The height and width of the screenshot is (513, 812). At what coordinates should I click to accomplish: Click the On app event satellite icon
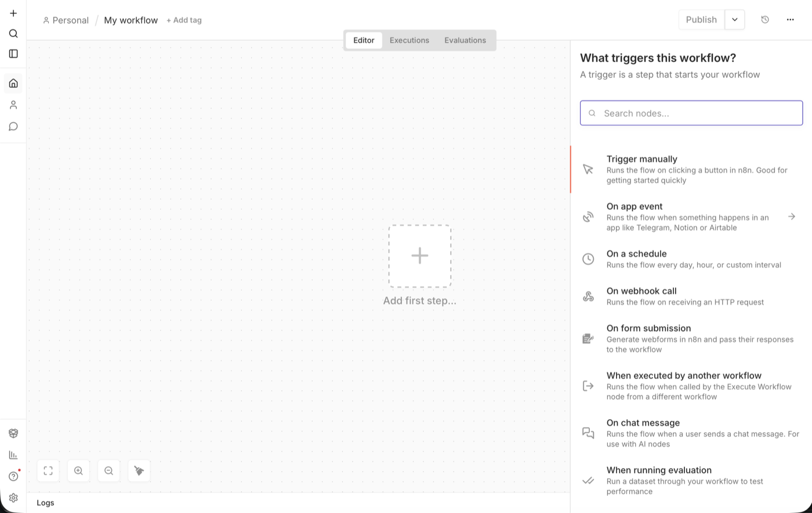[588, 217]
